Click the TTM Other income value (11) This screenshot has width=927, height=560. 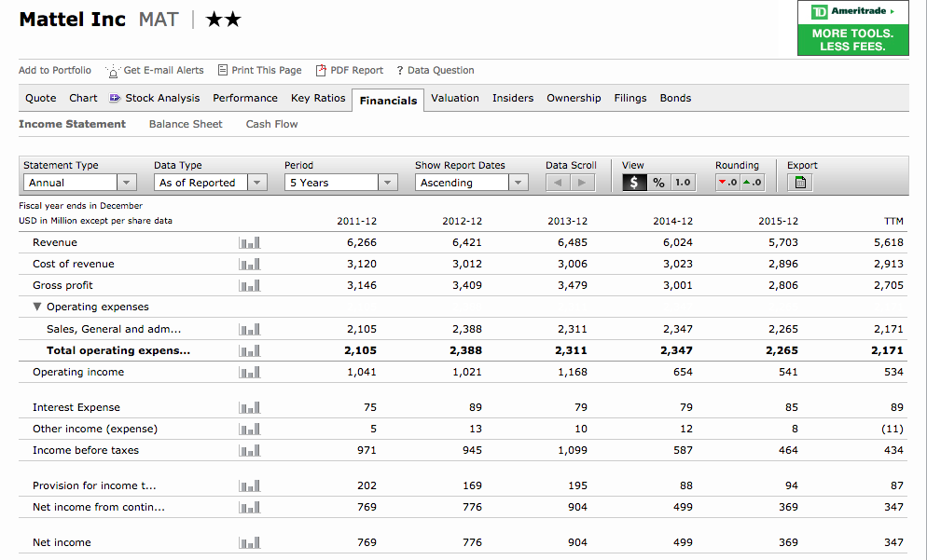pos(892,429)
